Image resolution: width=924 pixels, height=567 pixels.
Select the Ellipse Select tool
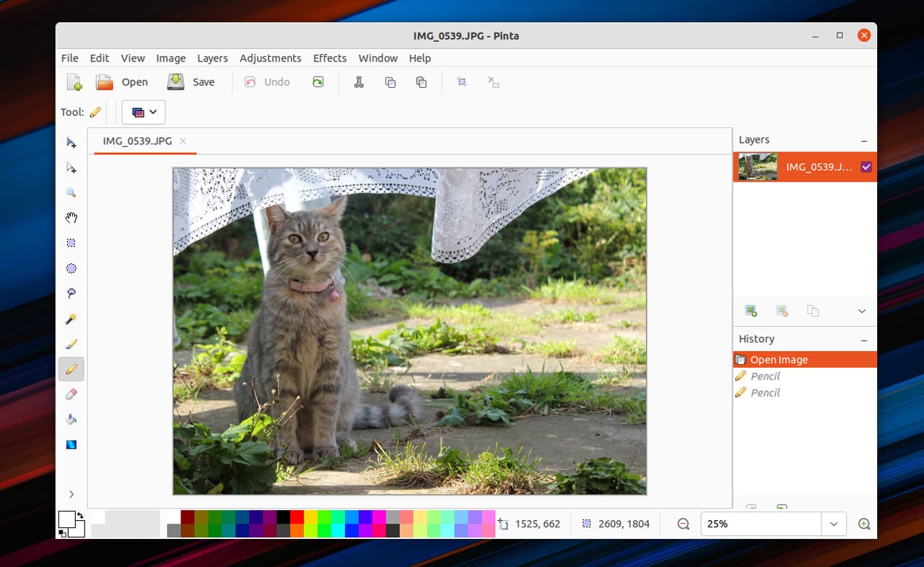coord(71,268)
